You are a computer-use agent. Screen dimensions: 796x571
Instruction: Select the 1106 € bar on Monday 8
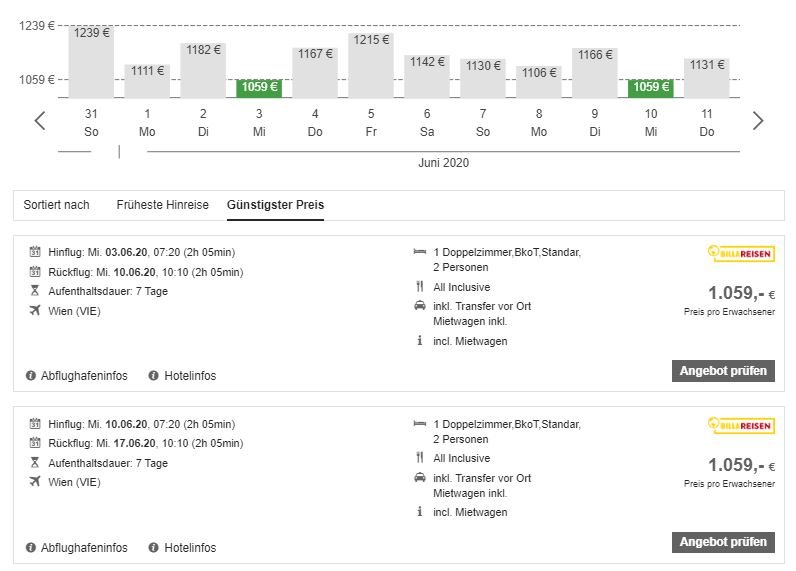(539, 81)
